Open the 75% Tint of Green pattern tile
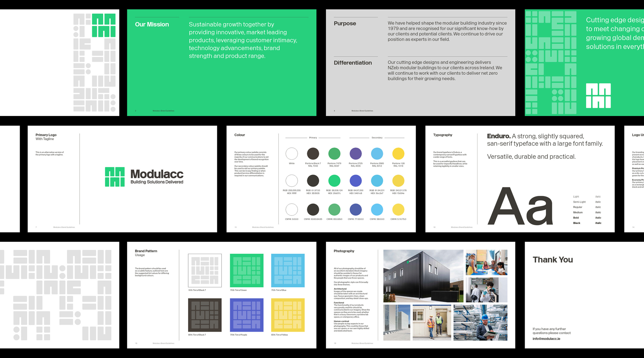The height and width of the screenshot is (358, 644). point(246,270)
